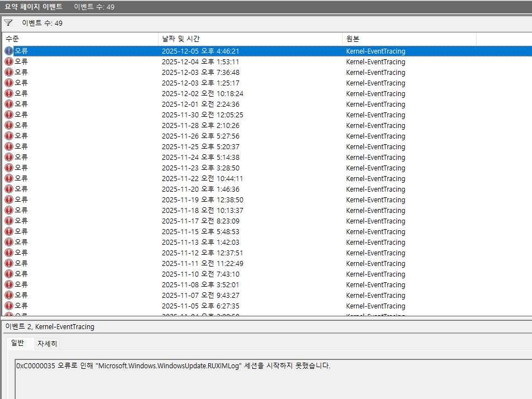Select the event dated 2025-11-05 오후 6:27:35
This screenshot has width=532, height=399.
tap(200, 306)
